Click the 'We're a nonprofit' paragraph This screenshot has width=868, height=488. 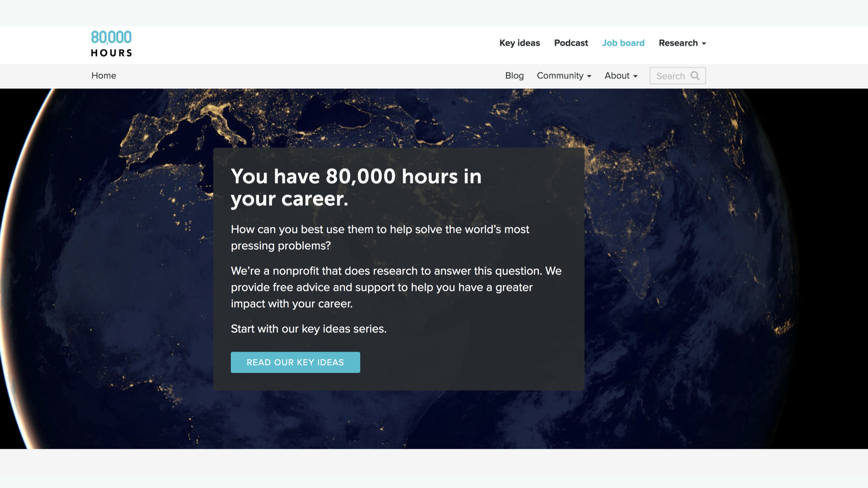click(x=396, y=287)
